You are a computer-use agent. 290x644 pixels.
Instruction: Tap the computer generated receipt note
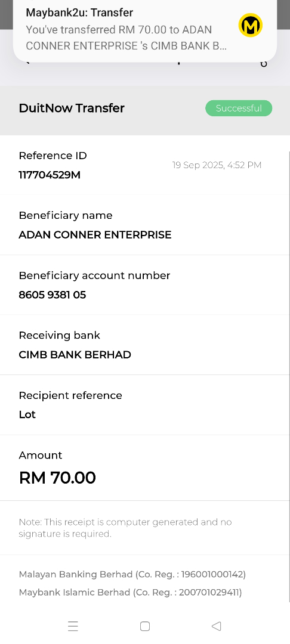point(125,528)
